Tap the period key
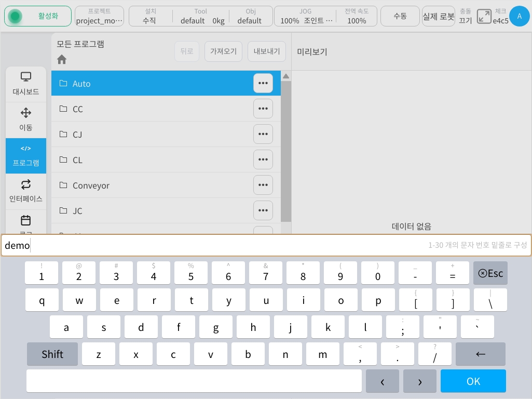This screenshot has height=399, width=532. pyautogui.click(x=398, y=354)
